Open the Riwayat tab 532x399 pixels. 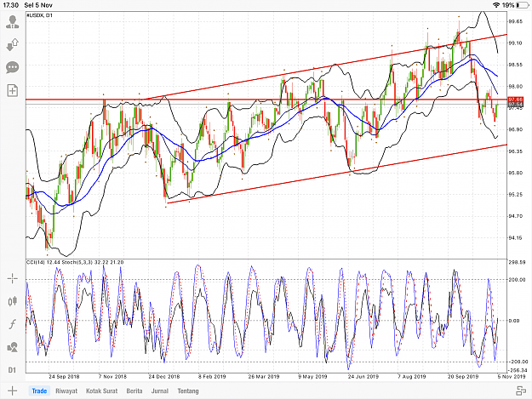66,390
